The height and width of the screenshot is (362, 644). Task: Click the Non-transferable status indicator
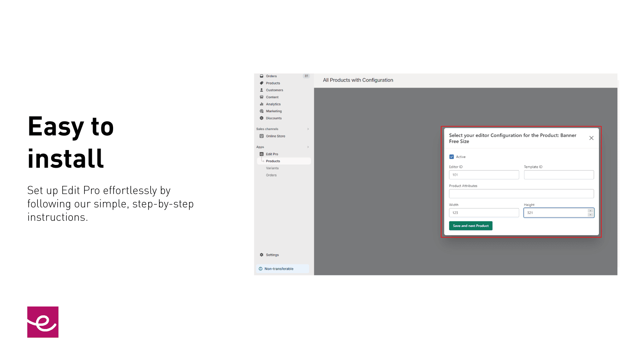pyautogui.click(x=260, y=268)
